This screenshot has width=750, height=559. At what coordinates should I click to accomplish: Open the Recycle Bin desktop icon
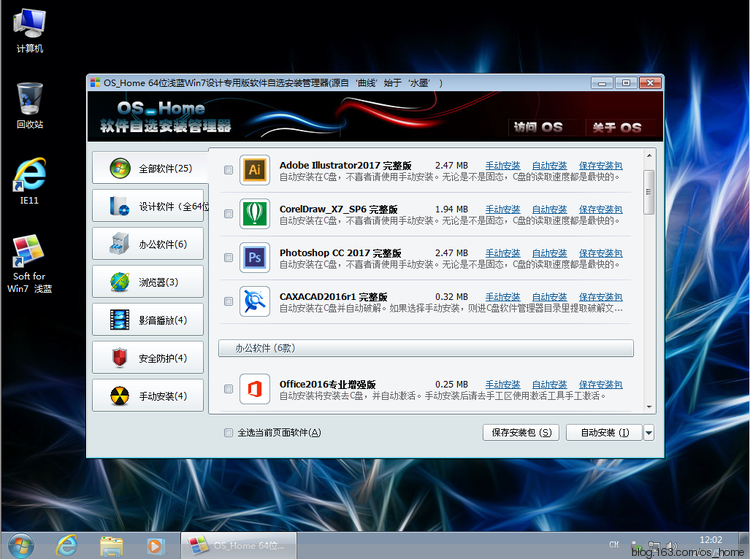pyautogui.click(x=30, y=99)
